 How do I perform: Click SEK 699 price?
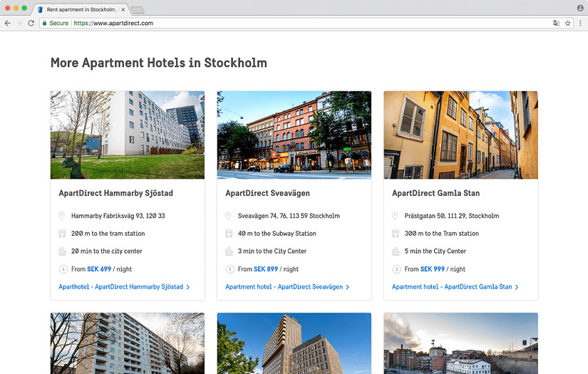[99, 269]
